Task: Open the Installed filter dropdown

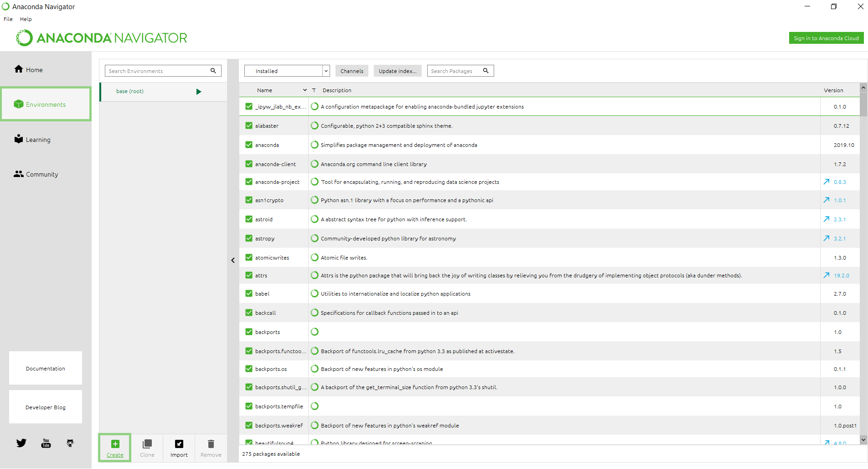Action: (287, 71)
